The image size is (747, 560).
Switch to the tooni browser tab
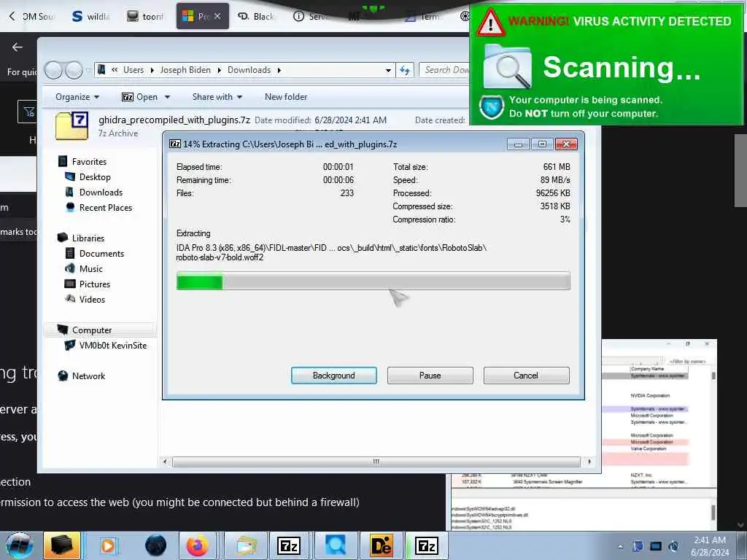[145, 16]
